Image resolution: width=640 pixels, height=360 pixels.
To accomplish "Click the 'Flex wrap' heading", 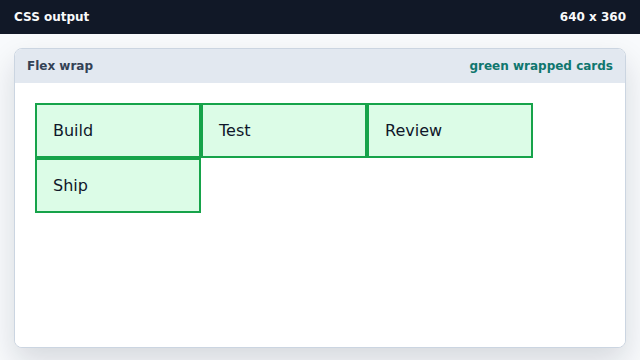I will (x=60, y=66).
